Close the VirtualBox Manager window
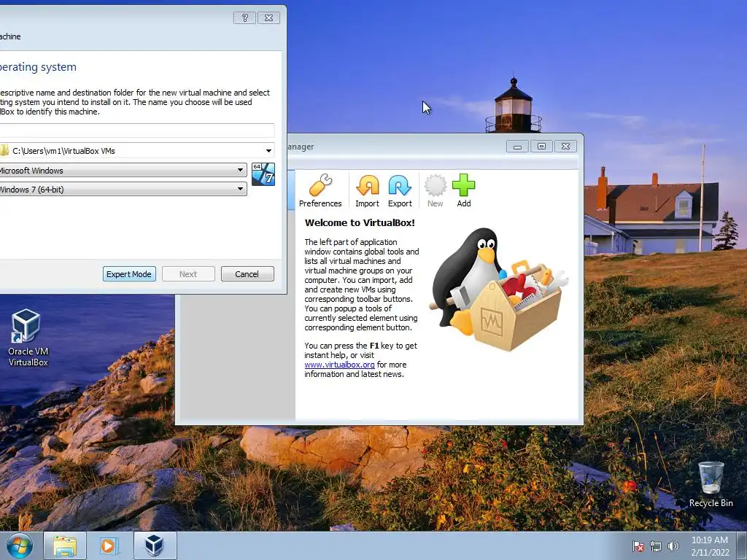 [x=565, y=146]
